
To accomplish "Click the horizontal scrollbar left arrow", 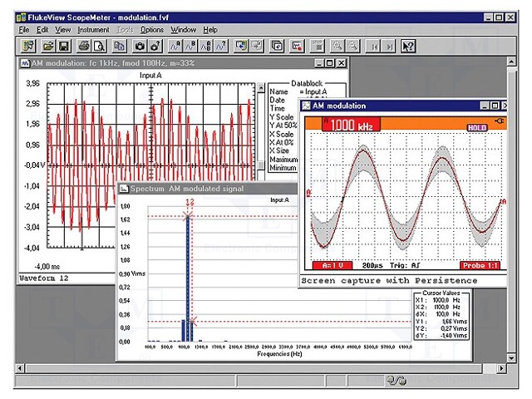I will click(x=20, y=367).
